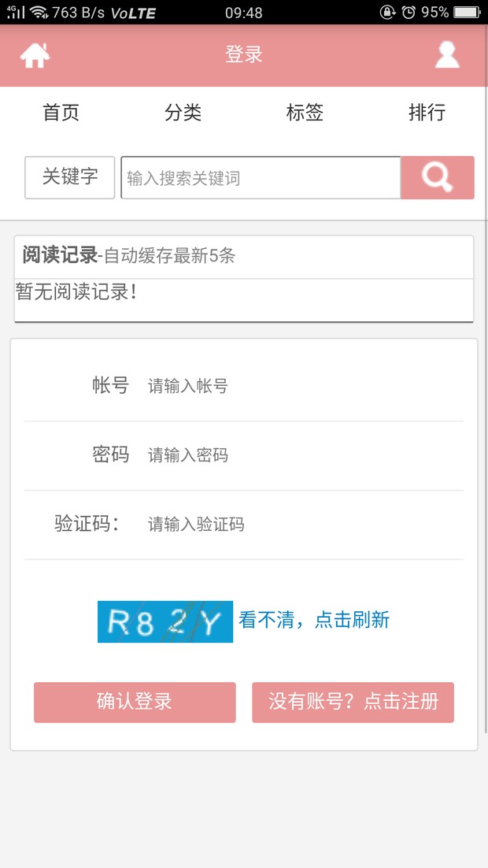
Task: Tap the battery icon in status bar
Action: 467,12
